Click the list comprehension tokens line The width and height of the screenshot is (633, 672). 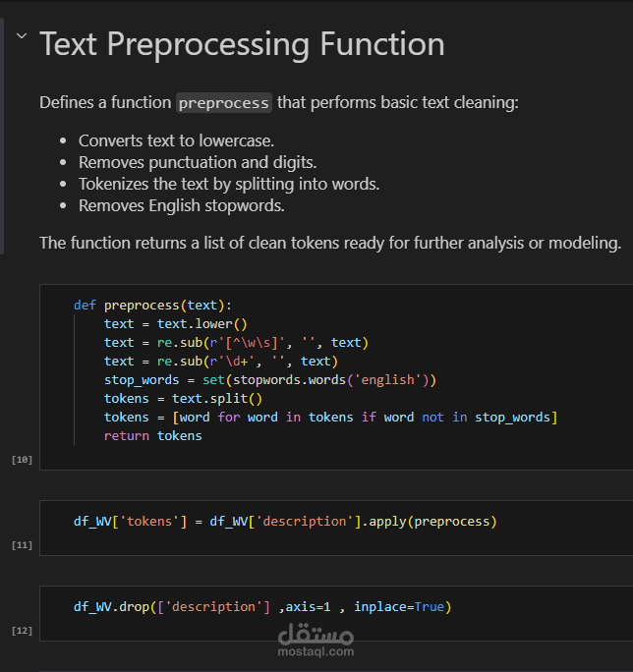pos(330,418)
